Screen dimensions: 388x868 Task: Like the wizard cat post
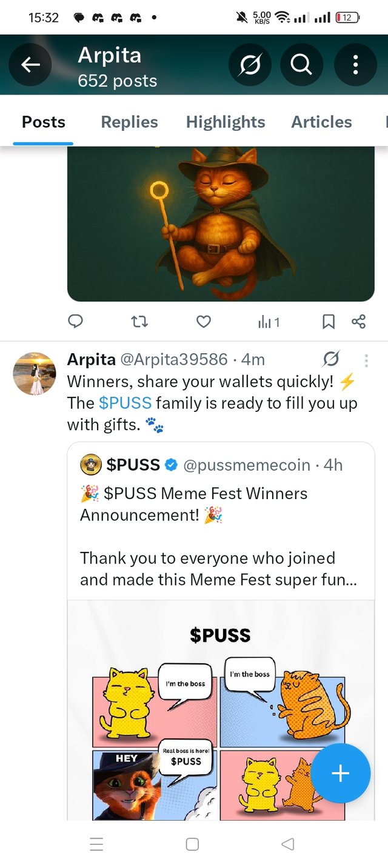204,322
